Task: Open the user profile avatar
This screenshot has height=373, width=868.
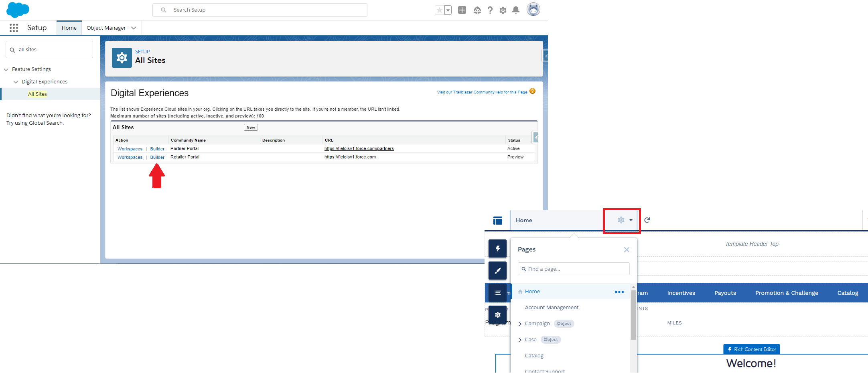Action: click(x=533, y=9)
